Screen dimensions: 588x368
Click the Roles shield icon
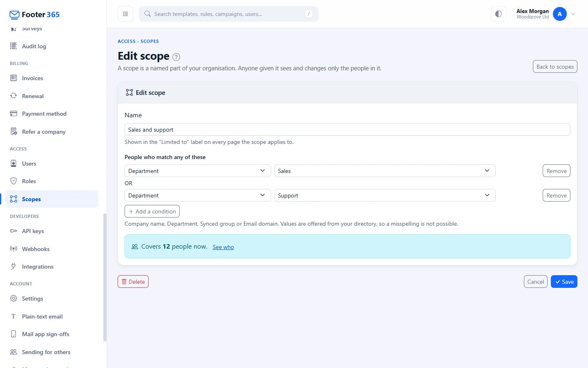coord(13,181)
